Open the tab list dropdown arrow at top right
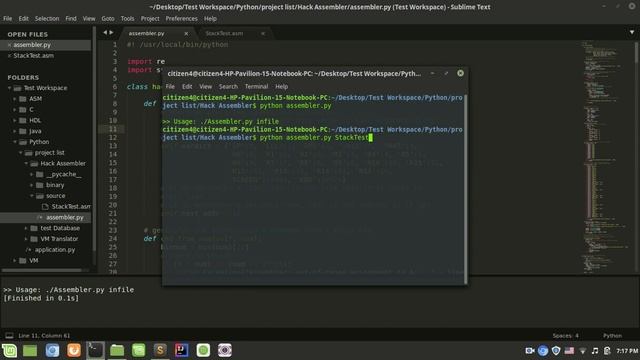 coord(631,32)
